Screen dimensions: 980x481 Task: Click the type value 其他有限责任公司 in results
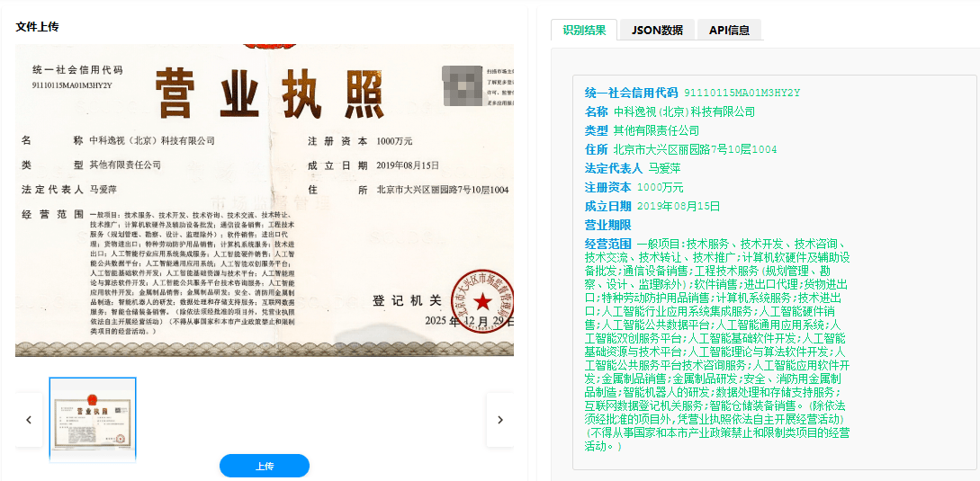[x=656, y=130]
